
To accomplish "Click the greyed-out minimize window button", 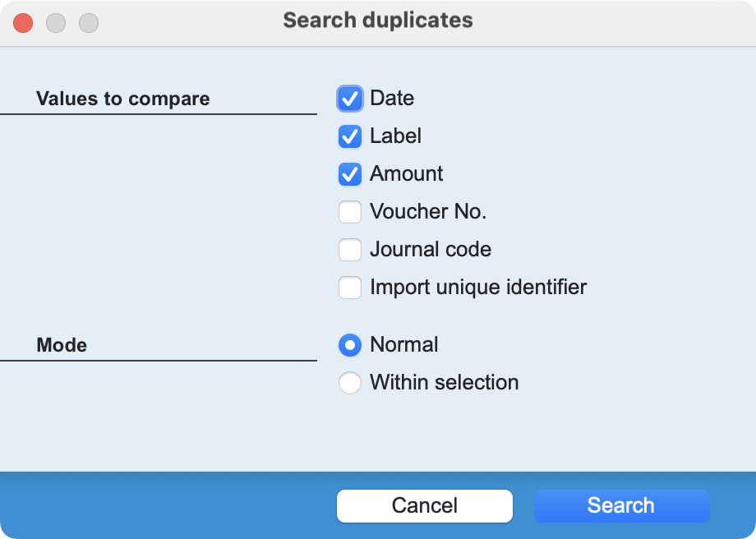I will tap(56, 23).
